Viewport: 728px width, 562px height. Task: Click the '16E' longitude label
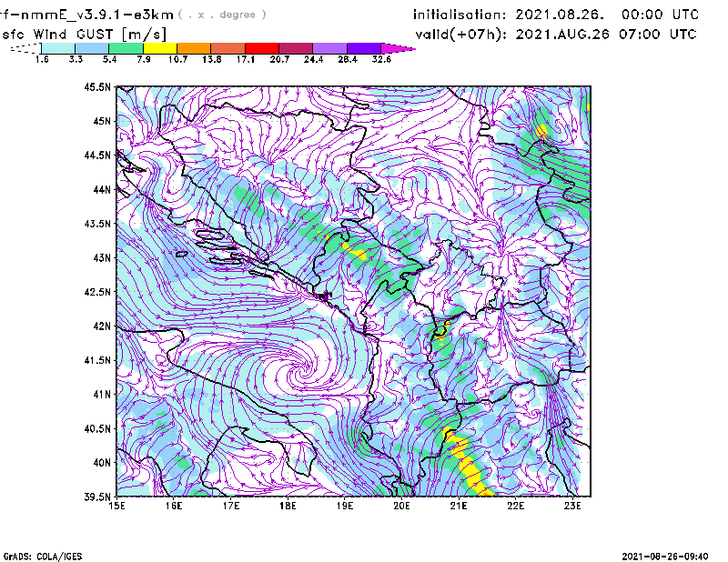click(x=174, y=506)
